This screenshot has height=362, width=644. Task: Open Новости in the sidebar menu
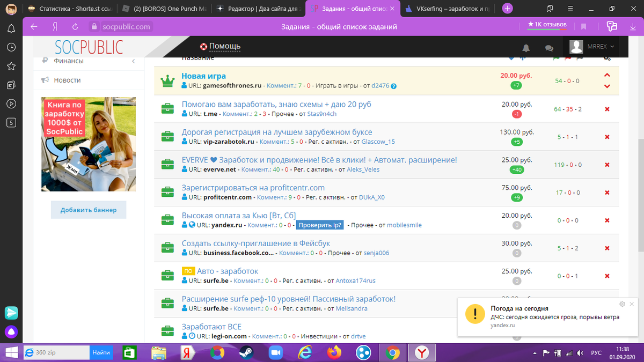tap(67, 80)
